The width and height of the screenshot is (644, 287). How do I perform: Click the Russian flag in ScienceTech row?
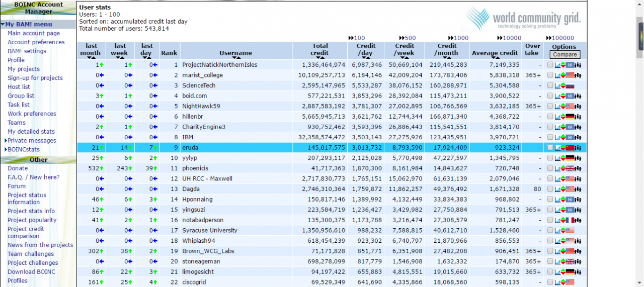570,85
